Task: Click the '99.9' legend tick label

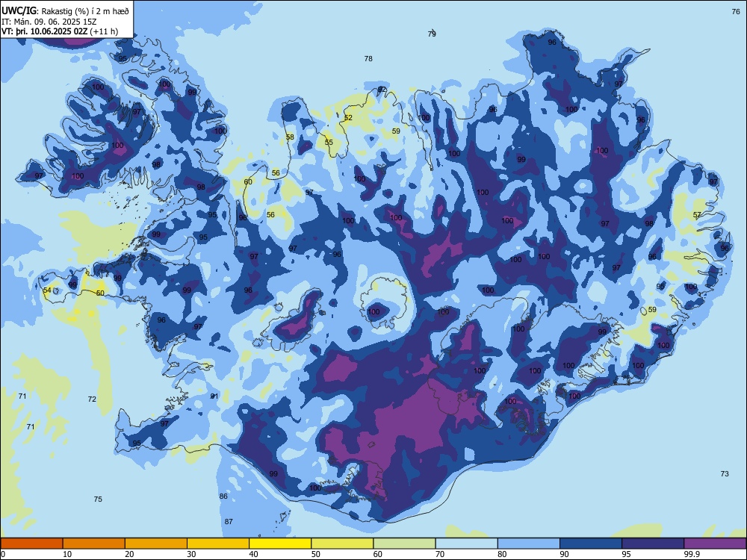Action: 692,554
